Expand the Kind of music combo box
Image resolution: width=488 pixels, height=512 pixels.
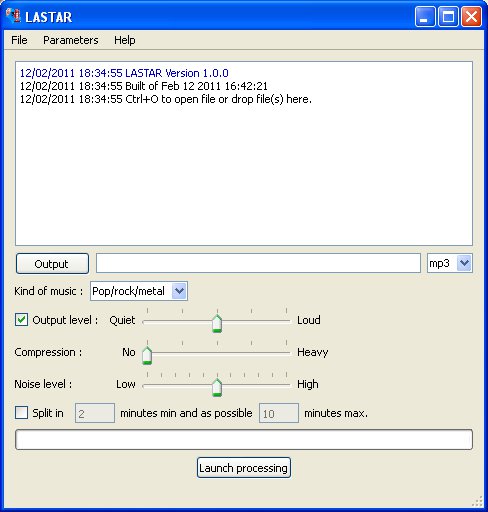tap(139, 291)
